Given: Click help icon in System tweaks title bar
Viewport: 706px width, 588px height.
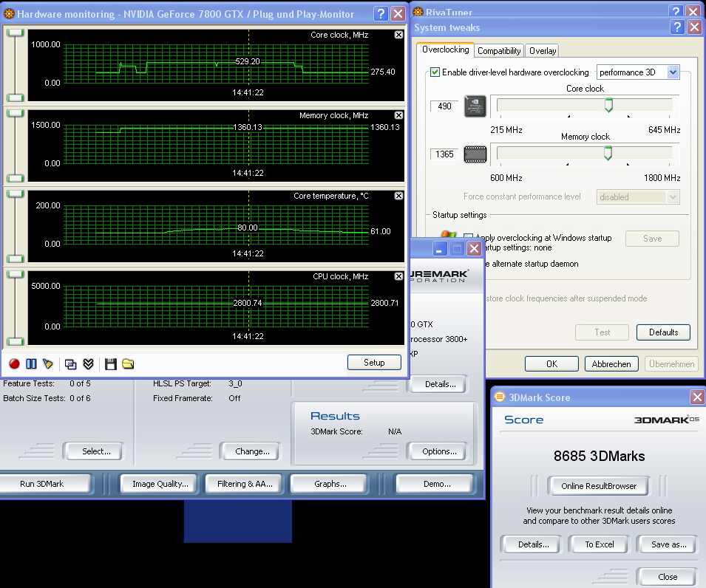Looking at the screenshot, I should coord(677,27).
